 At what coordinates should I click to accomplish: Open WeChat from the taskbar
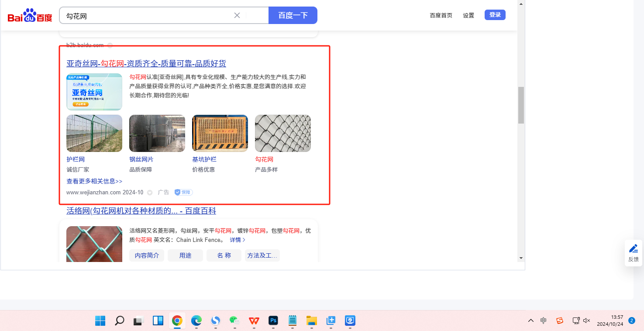click(x=234, y=321)
